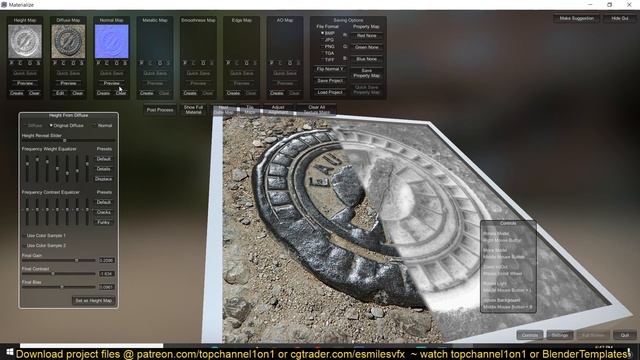The height and width of the screenshot is (360, 640).
Task: Click the Height Map C button
Action: tap(21, 63)
